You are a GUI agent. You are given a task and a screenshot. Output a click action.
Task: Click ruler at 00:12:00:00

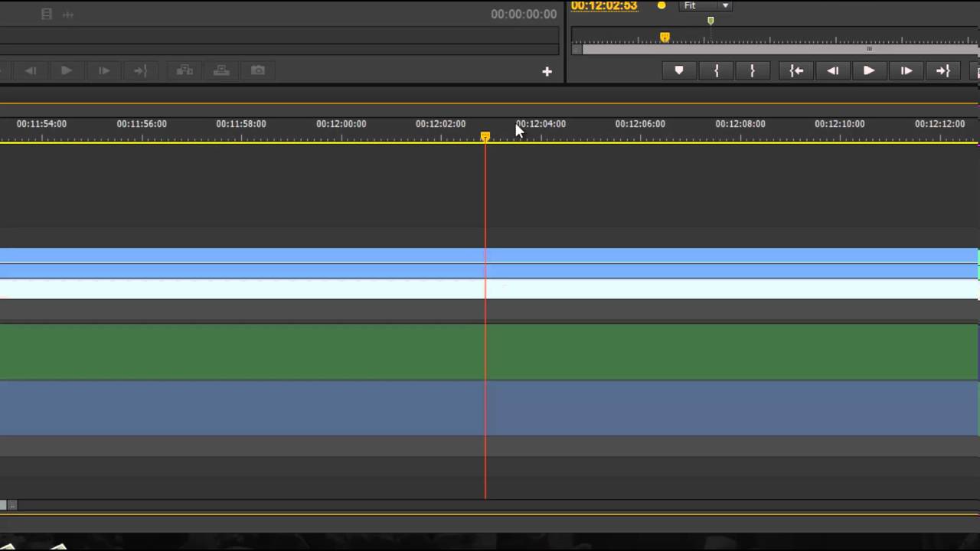point(341,124)
